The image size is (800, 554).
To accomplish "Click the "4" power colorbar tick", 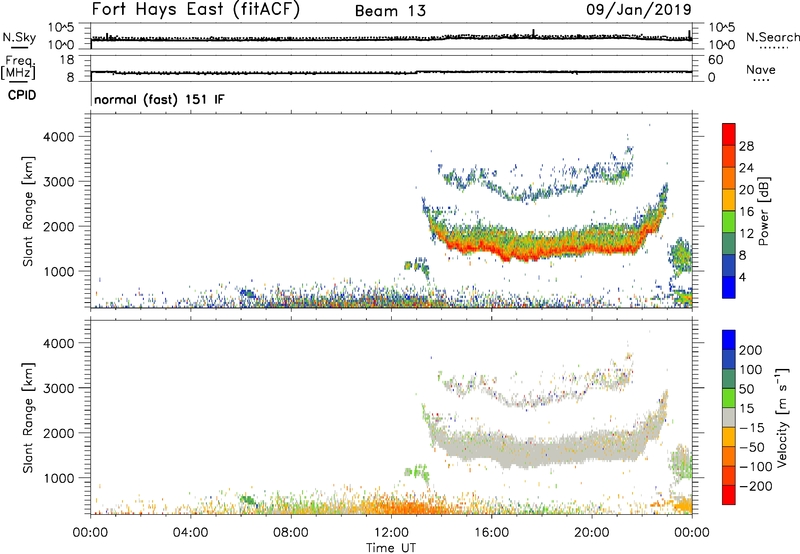I will (742, 277).
